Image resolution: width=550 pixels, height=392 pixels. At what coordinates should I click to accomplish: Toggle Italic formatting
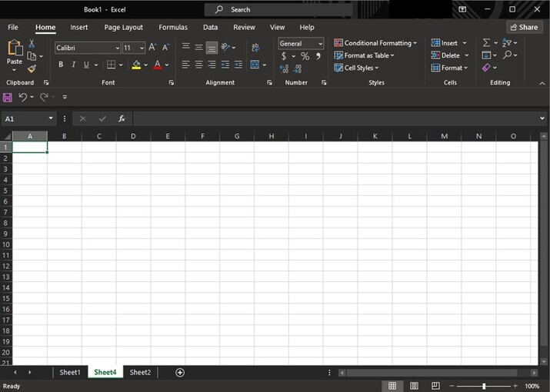pos(73,65)
